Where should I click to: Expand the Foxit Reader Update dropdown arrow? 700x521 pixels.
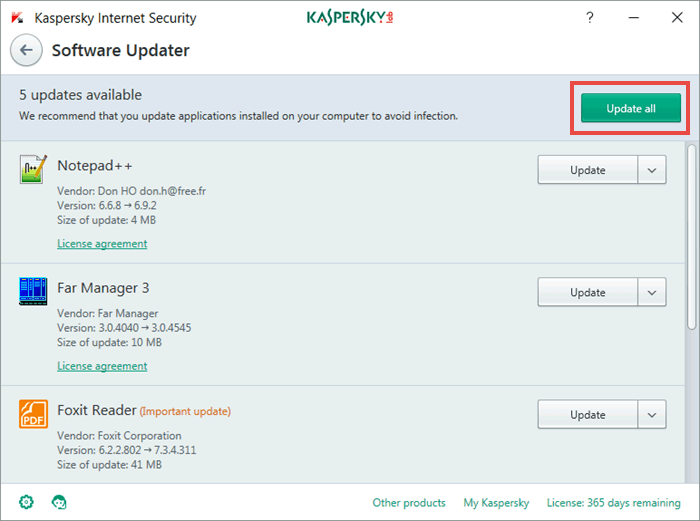652,414
